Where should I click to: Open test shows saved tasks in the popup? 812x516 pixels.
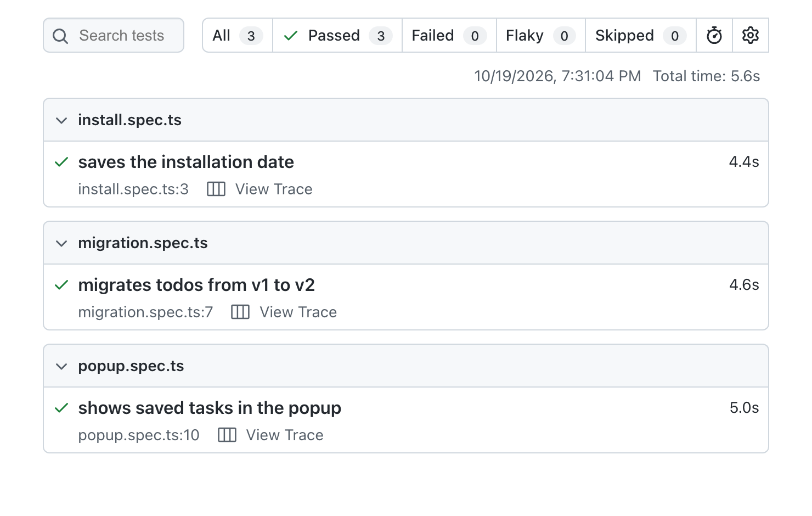[210, 408]
